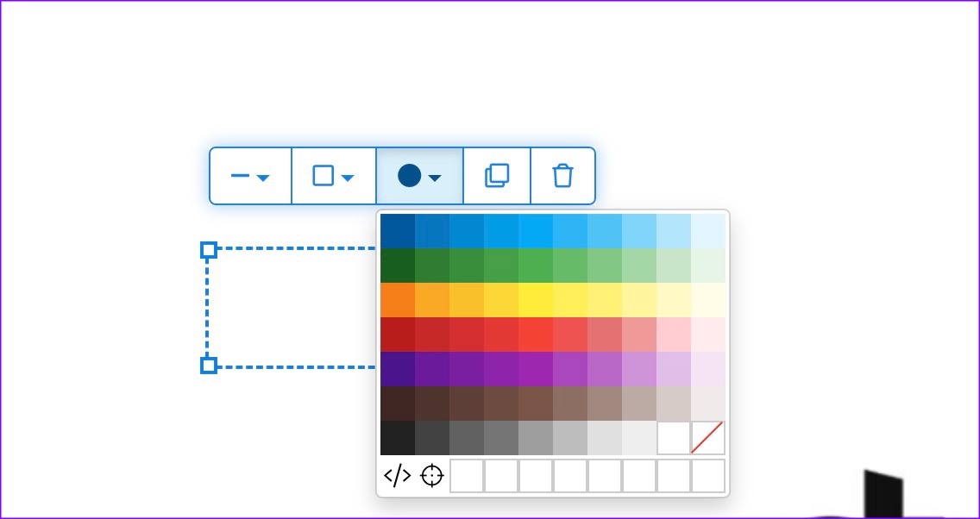Click the hex color code icon

click(x=397, y=476)
